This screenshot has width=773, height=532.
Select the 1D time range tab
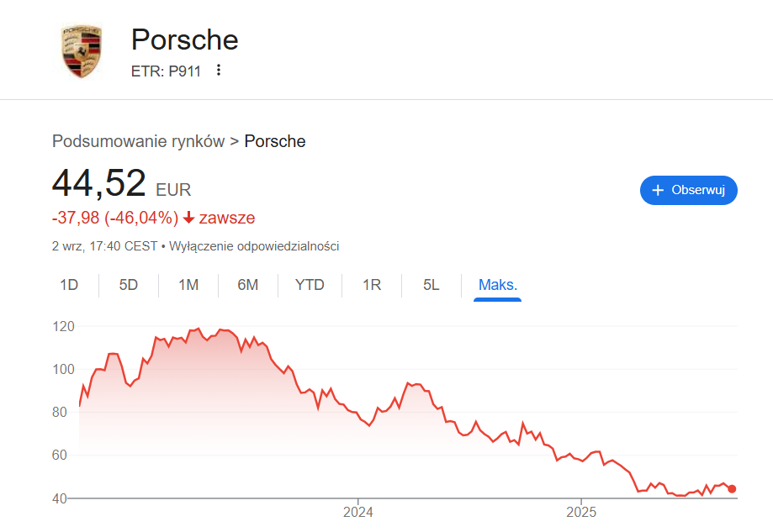coord(69,285)
